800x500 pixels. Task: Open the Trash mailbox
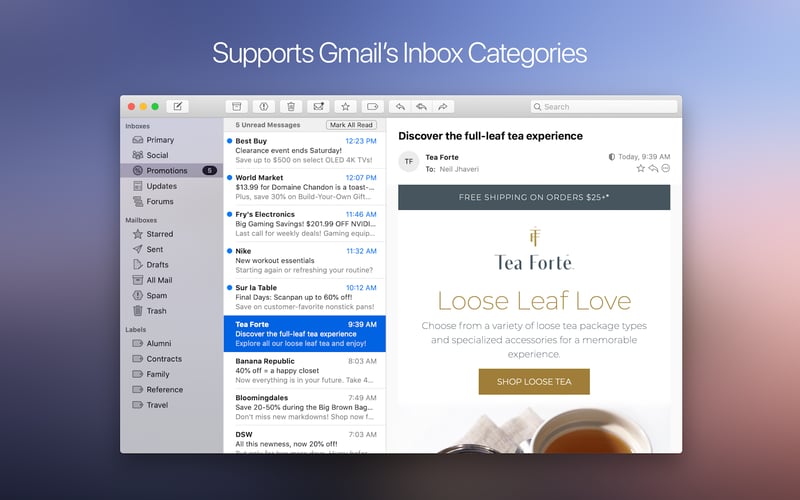point(171,311)
